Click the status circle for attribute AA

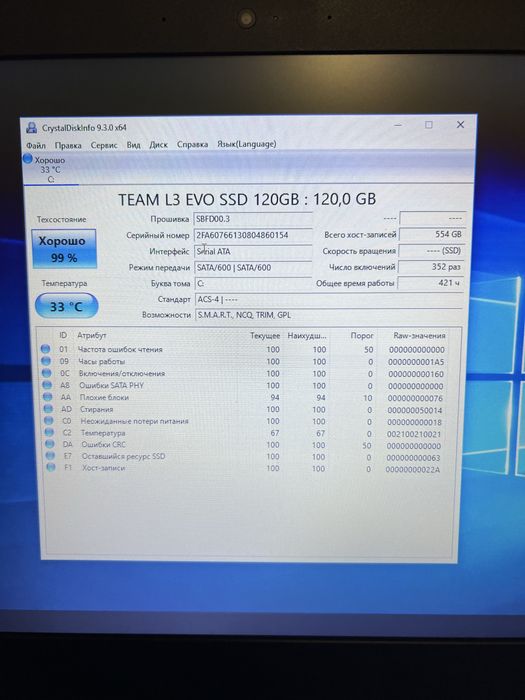(48, 397)
